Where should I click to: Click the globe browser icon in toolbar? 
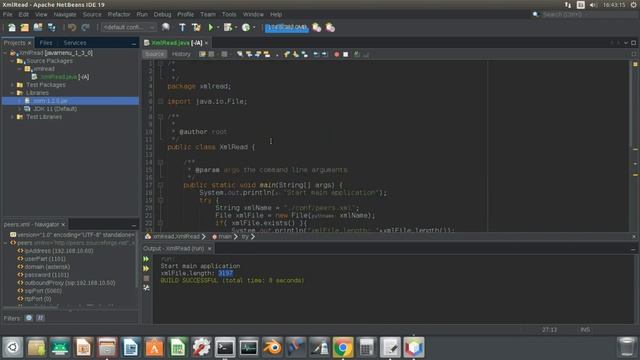(165, 27)
